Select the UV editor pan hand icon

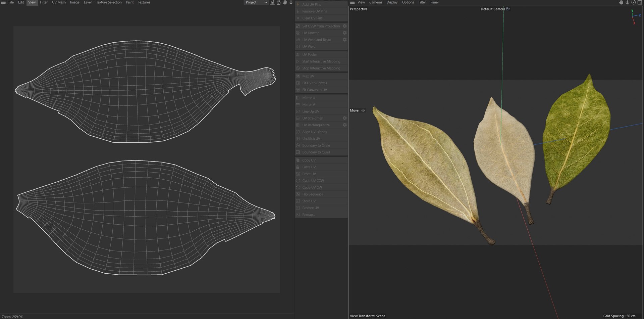(x=285, y=2)
